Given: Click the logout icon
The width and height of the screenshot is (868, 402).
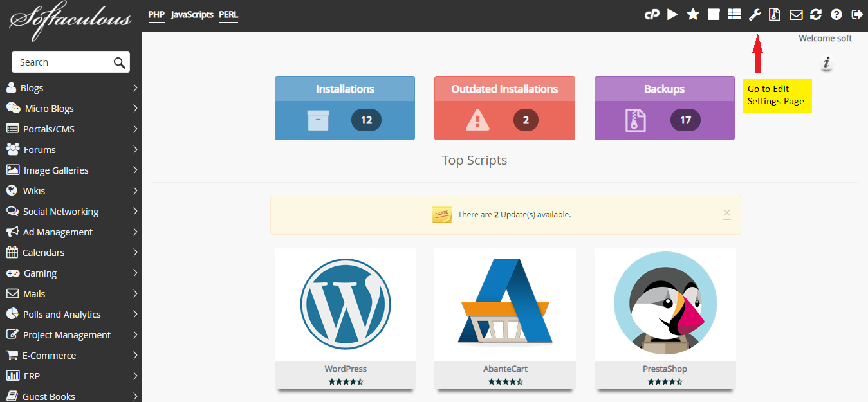Looking at the screenshot, I should click(x=857, y=14).
